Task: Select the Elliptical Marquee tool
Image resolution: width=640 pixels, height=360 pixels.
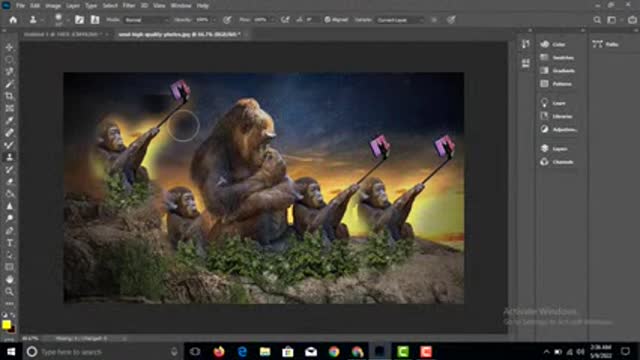Action: point(9,60)
